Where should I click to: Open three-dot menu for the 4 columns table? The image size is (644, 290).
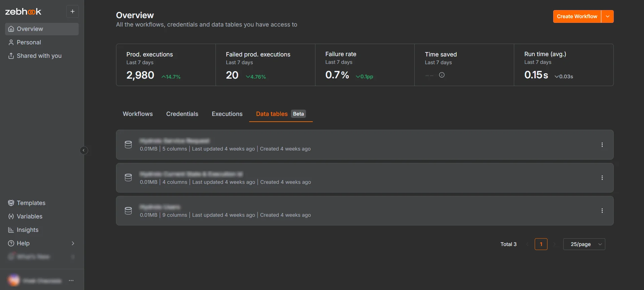602,178
